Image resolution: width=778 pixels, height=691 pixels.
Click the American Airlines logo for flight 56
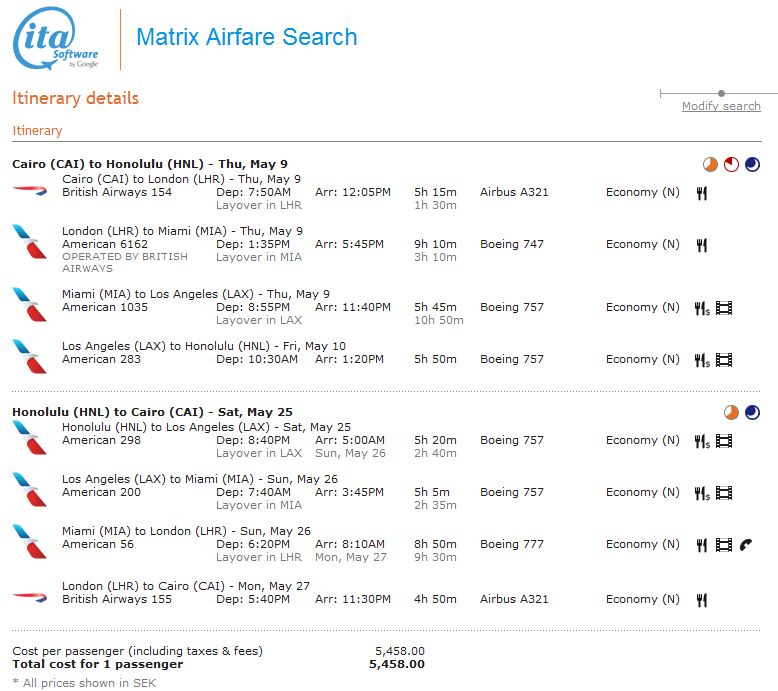click(30, 541)
